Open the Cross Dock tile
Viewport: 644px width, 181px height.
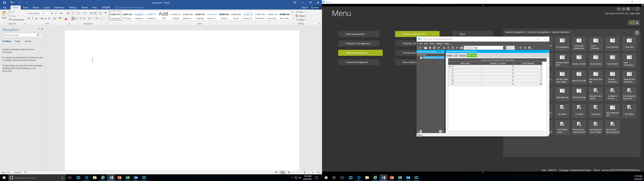[x=629, y=44]
